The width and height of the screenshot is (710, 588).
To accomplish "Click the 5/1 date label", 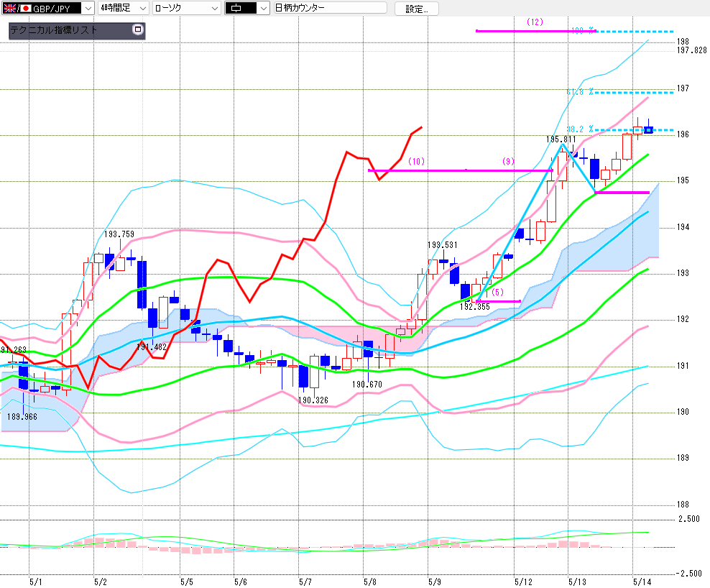I will 35,582.
